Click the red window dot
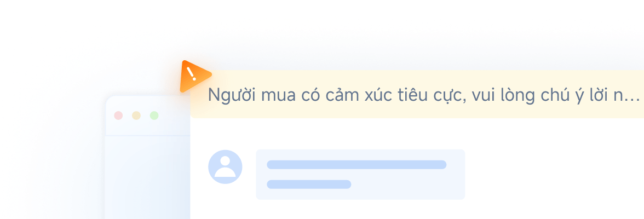Viewport: 644px width, 219px height. point(118,116)
